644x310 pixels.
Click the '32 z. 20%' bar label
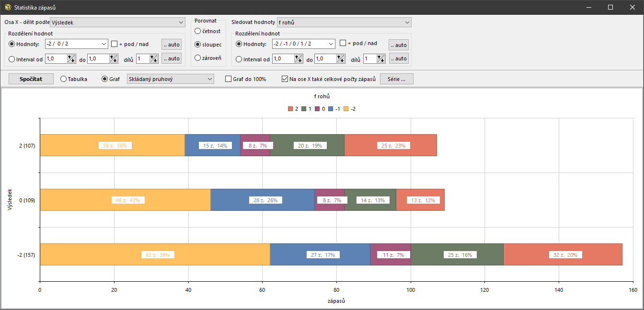coord(565,255)
